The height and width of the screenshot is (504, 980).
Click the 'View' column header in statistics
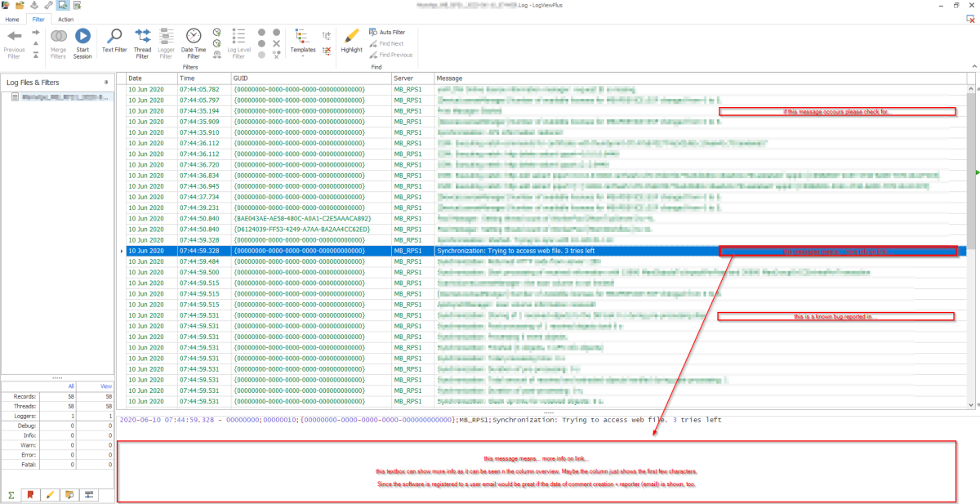click(106, 386)
